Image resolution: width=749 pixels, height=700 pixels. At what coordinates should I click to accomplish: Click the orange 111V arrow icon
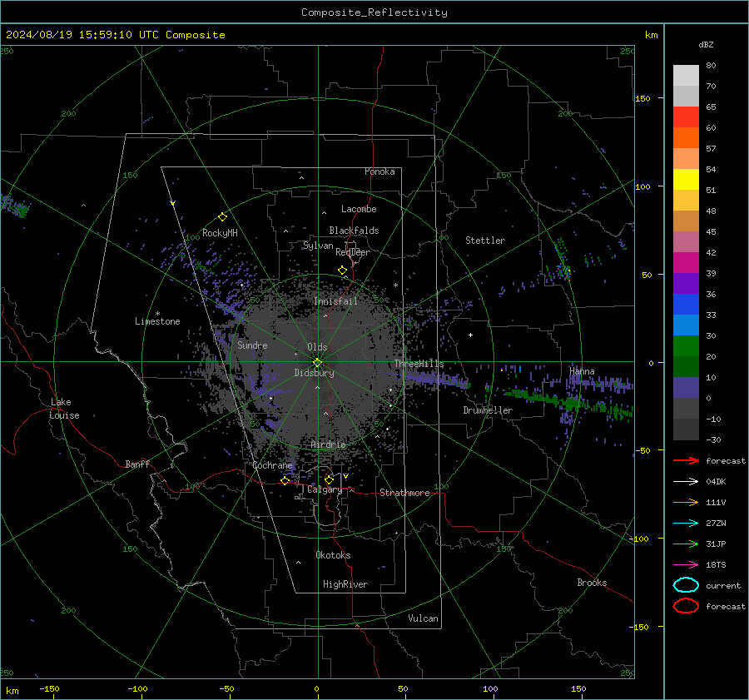click(686, 502)
